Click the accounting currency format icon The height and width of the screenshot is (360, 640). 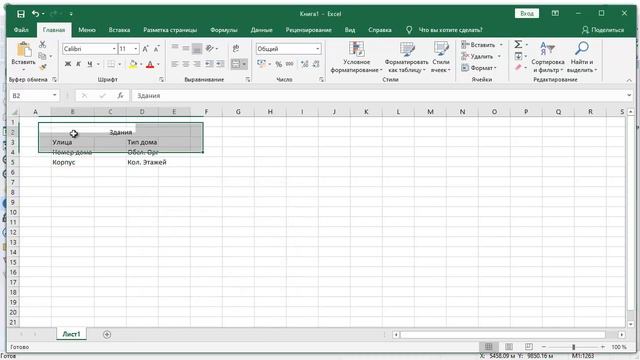(262, 64)
